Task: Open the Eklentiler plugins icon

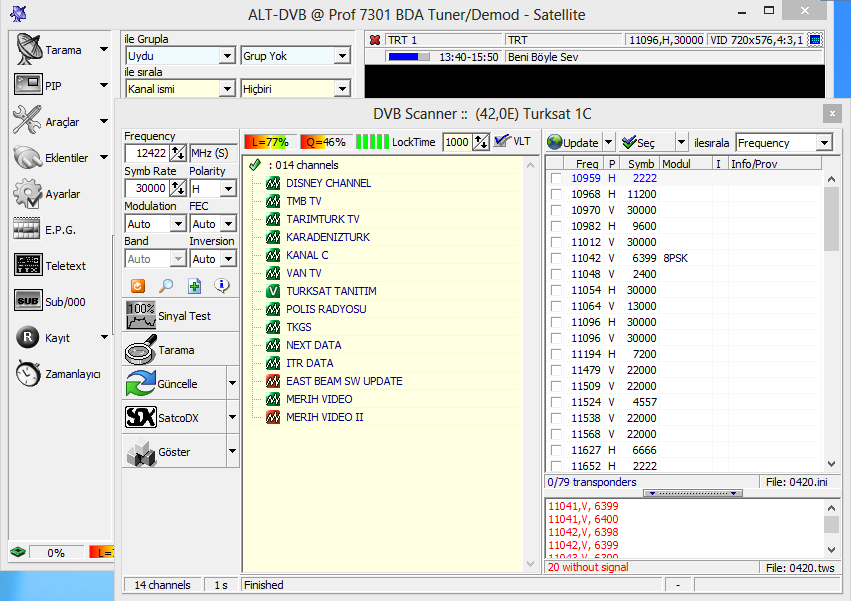Action: 28,157
